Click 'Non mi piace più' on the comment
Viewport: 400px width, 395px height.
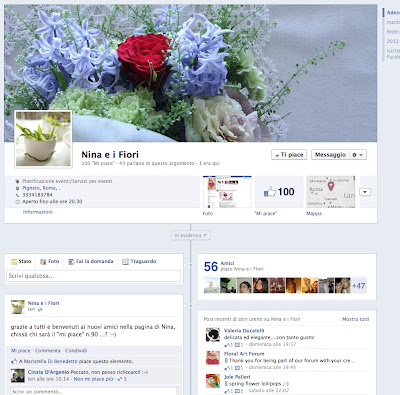pos(93,379)
